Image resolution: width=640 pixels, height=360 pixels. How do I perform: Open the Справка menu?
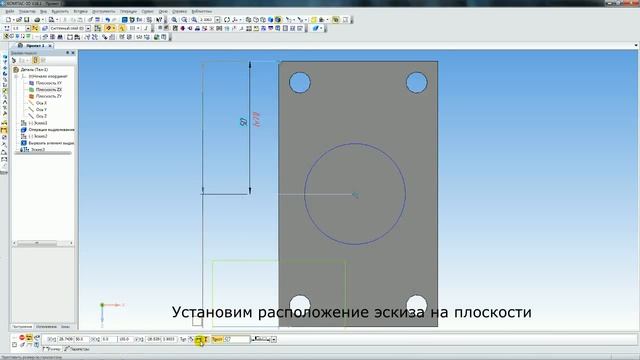pos(179,11)
